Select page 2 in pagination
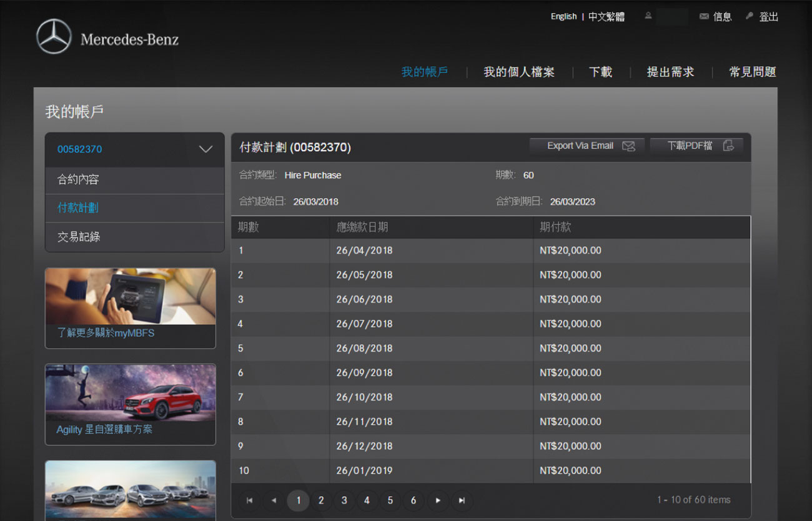The image size is (812, 521). pos(321,500)
